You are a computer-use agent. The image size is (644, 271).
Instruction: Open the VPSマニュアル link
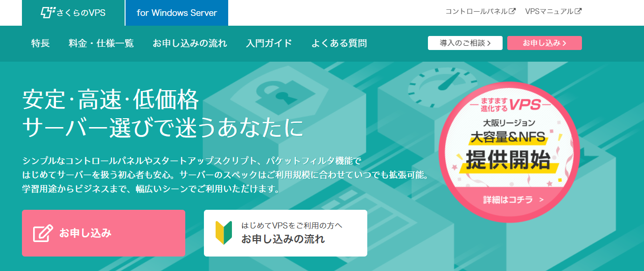tap(553, 11)
